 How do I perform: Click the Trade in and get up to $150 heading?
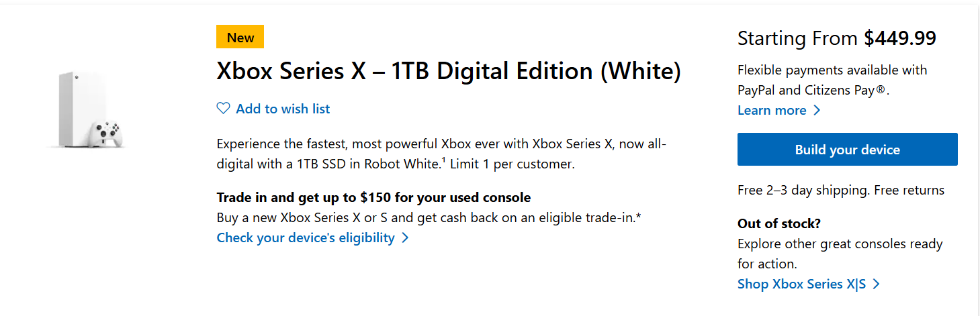pos(373,197)
